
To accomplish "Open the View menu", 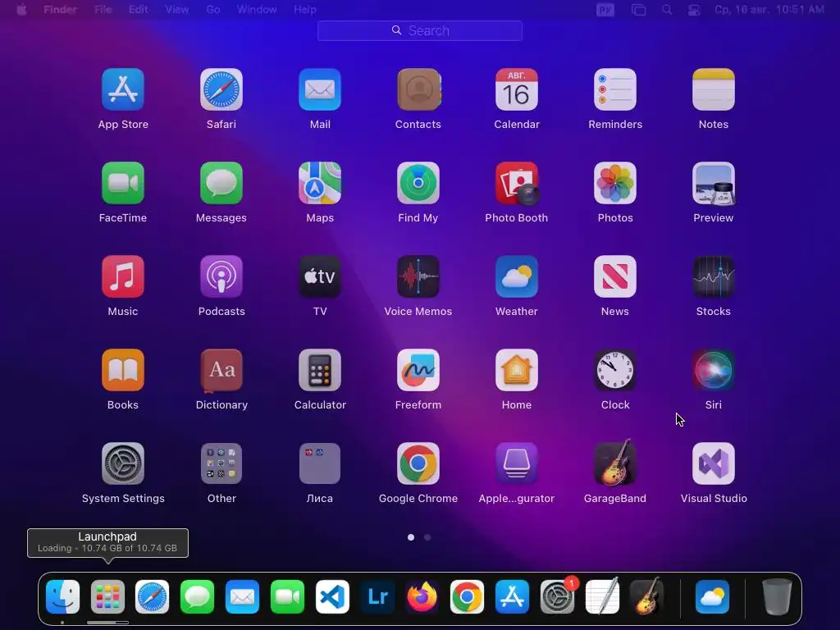I will (x=177, y=10).
